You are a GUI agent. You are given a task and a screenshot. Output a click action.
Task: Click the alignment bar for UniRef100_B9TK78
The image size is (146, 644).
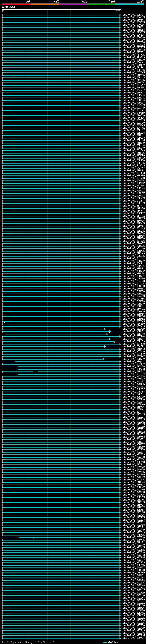point(69,366)
